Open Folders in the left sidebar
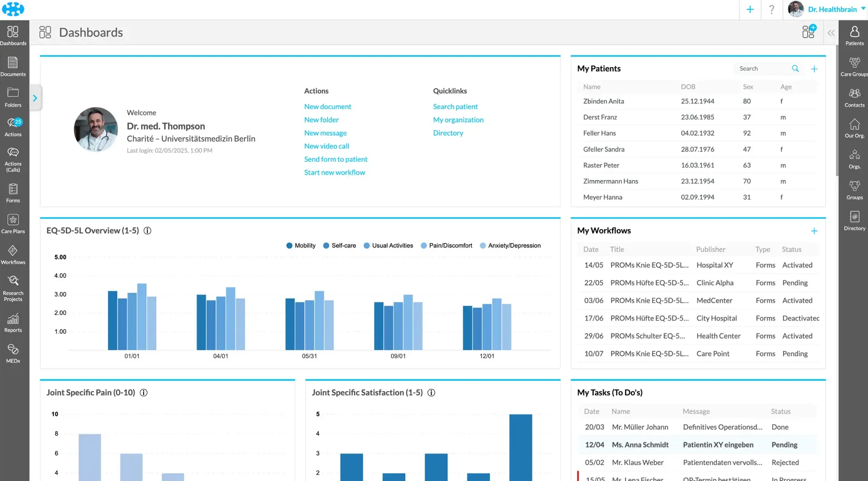Viewport: 868px width, 481px height. (x=13, y=97)
